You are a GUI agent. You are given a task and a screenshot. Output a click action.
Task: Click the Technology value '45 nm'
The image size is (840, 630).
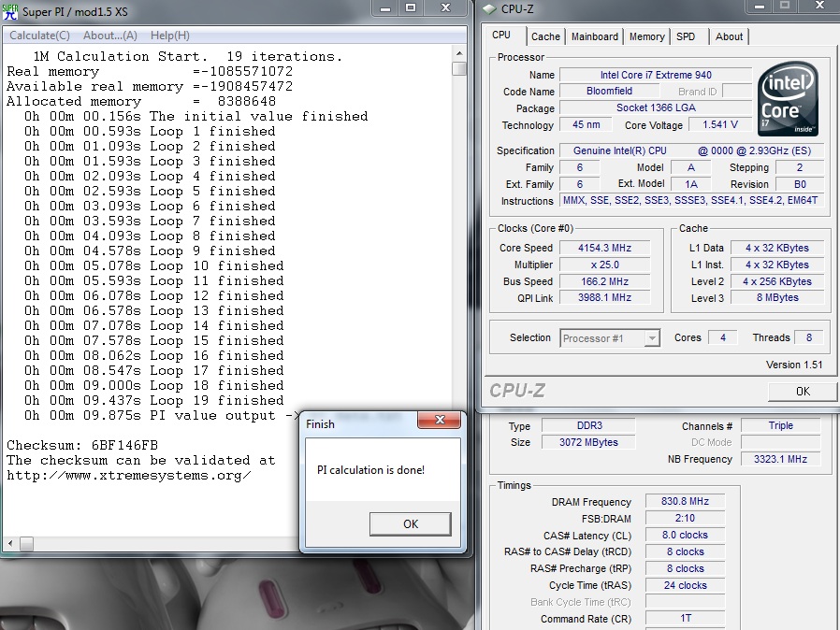pos(586,124)
